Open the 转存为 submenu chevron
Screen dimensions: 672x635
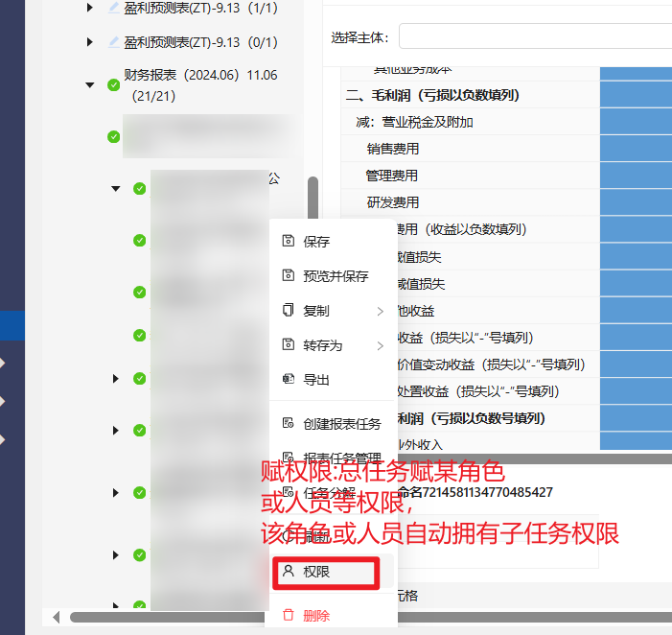[x=381, y=345]
